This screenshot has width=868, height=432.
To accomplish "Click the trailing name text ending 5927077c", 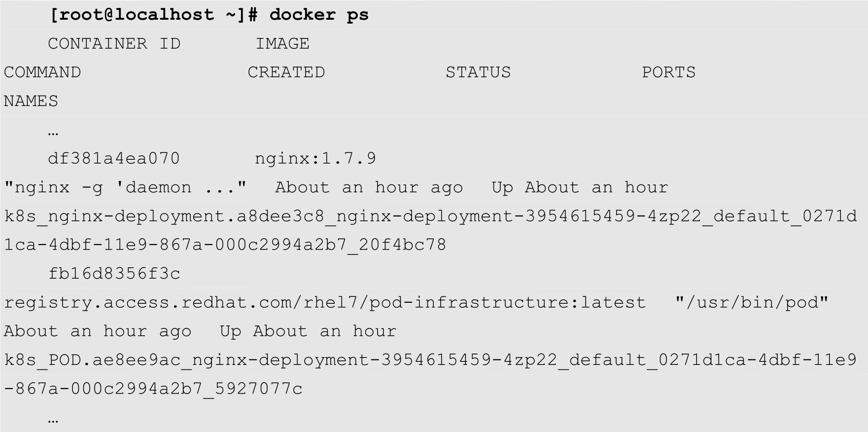I will [153, 389].
